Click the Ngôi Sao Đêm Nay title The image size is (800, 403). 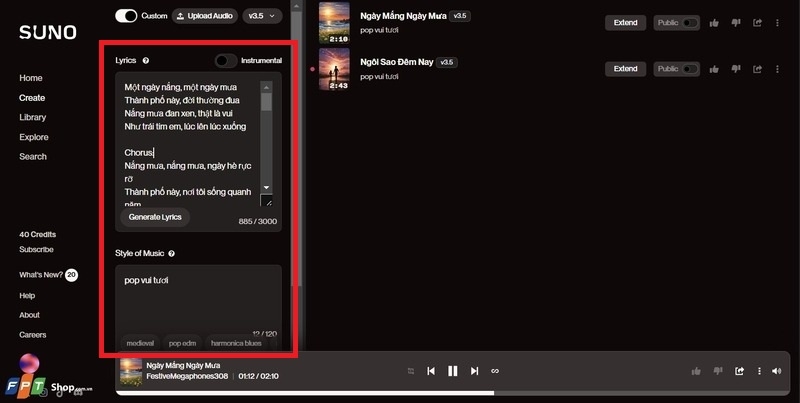[396, 62]
